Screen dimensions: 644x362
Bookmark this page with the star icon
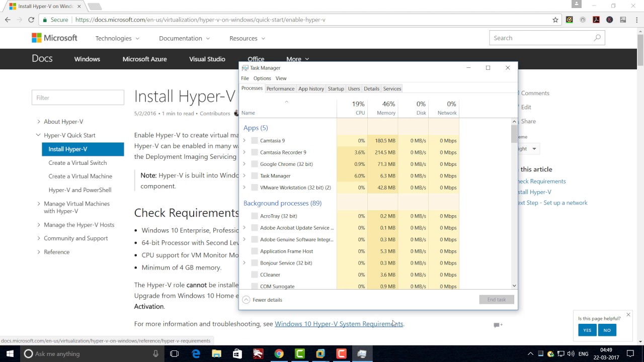pos(555,20)
